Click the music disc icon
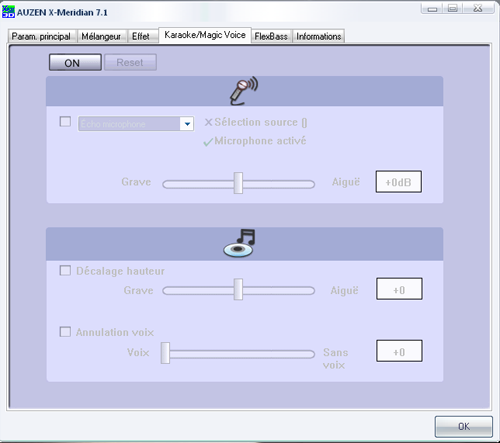 239,243
